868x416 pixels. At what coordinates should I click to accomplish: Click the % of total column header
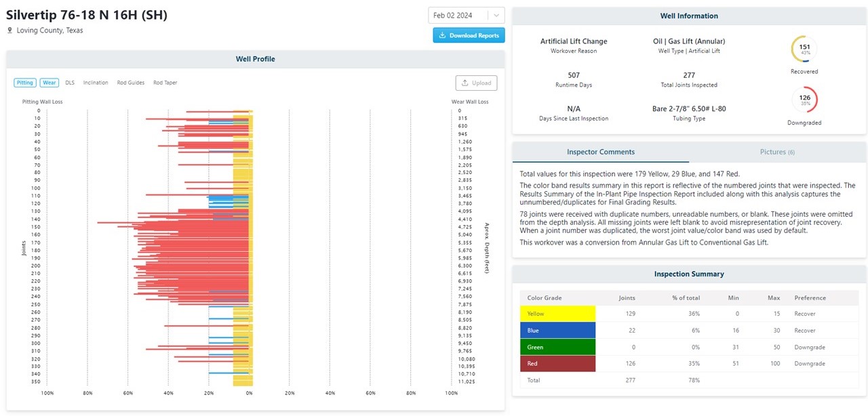tap(686, 298)
